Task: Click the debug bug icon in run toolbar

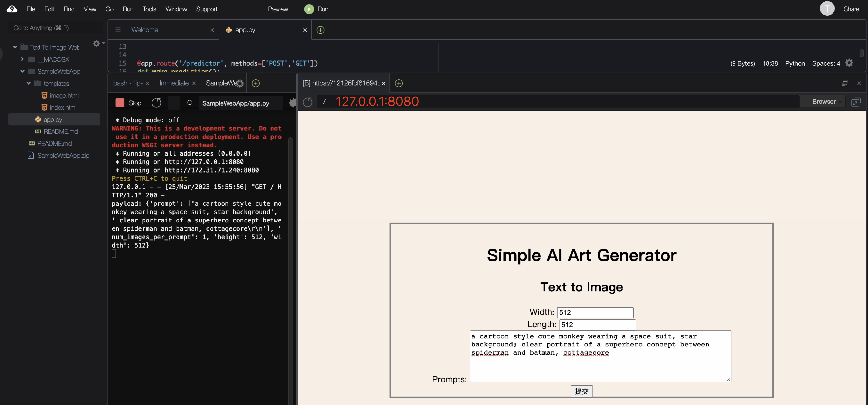Action: click(292, 103)
